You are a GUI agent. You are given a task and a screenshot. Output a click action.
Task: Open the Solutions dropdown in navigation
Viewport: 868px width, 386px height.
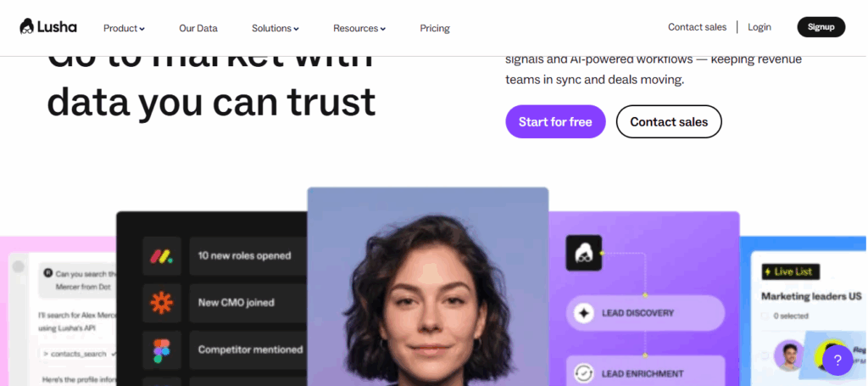(275, 28)
